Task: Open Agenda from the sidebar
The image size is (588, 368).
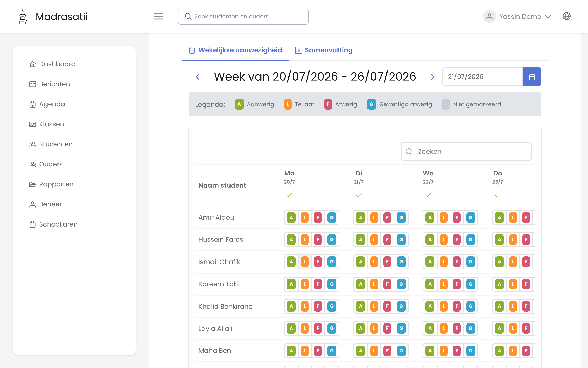Action: coord(52,104)
